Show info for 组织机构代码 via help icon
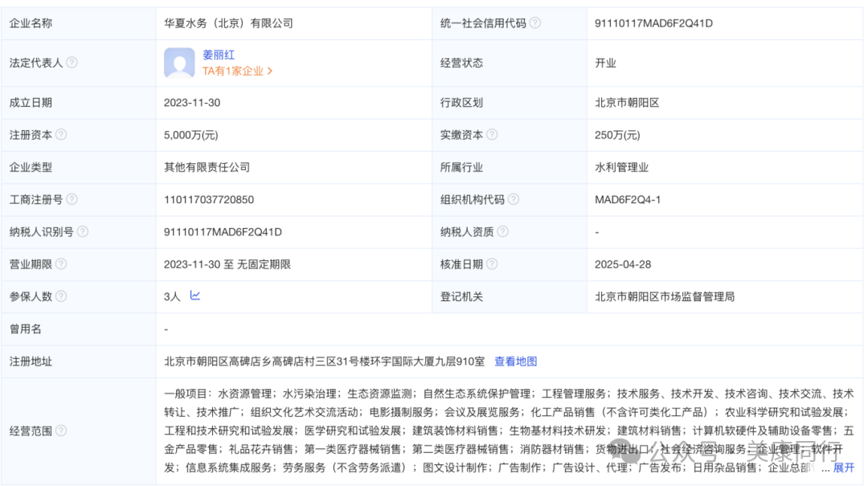This screenshot has height=486, width=868. [x=514, y=199]
